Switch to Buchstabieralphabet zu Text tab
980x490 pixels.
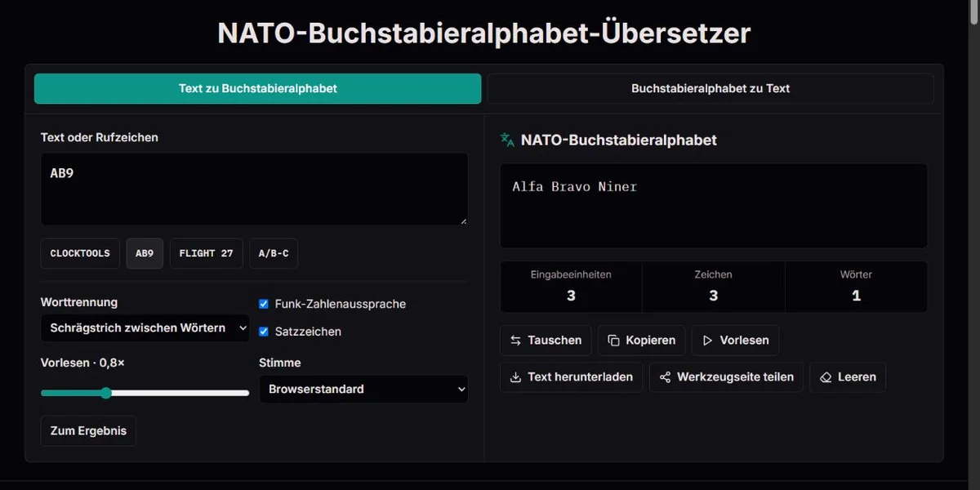tap(710, 88)
